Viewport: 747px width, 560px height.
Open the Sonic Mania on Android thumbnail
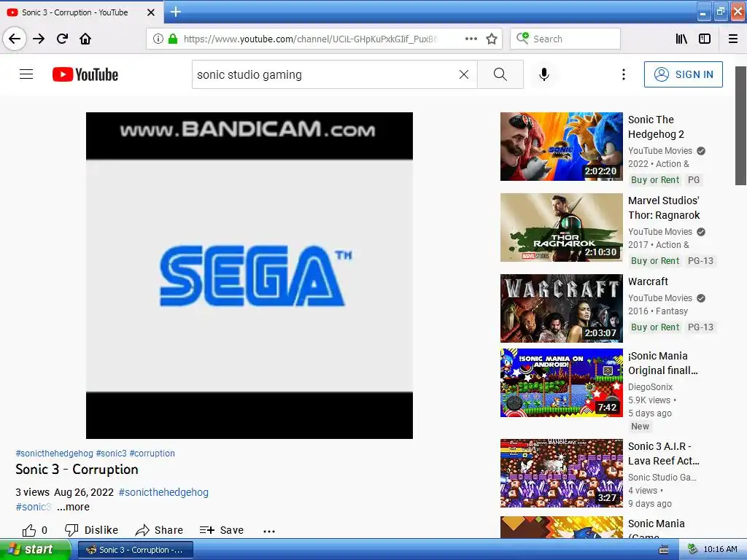click(561, 383)
